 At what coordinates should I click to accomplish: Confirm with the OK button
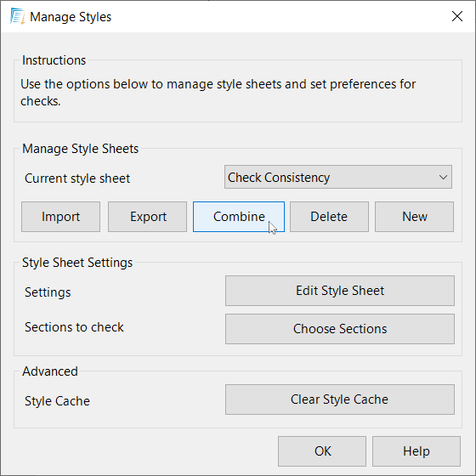[x=322, y=451]
